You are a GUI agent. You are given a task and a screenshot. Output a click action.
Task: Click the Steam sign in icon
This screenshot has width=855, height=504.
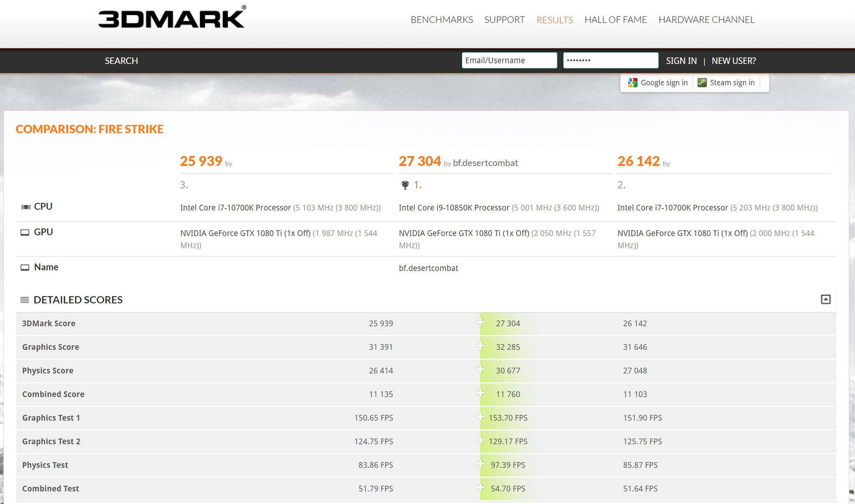click(x=702, y=83)
